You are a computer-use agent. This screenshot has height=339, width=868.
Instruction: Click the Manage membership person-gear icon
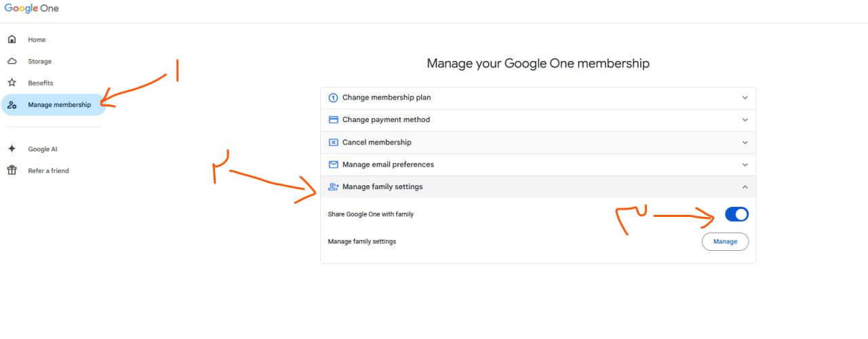point(12,105)
